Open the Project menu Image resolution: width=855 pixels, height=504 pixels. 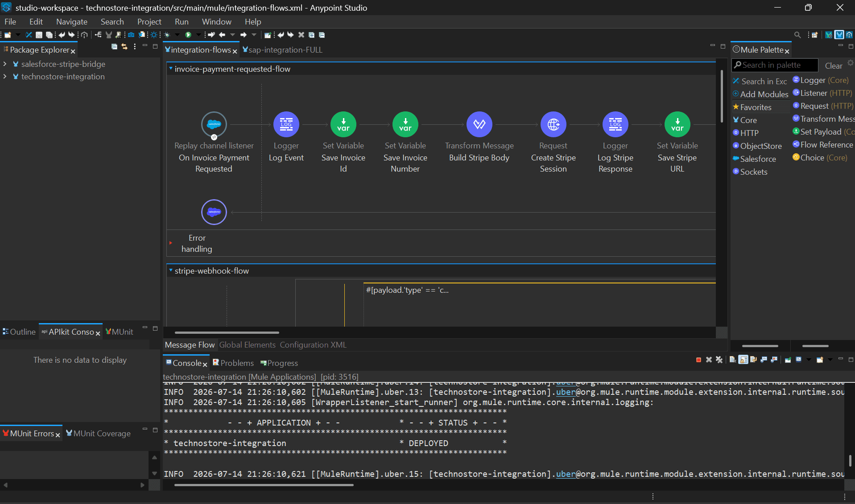(x=149, y=21)
